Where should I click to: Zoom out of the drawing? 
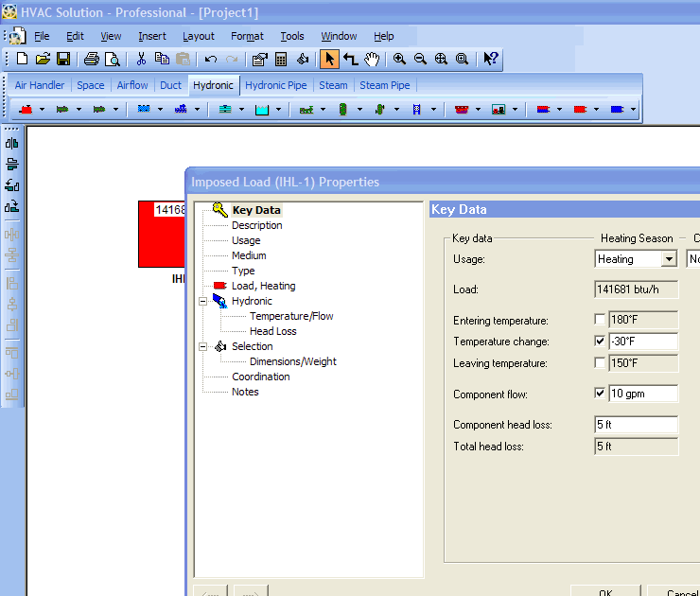(420, 59)
